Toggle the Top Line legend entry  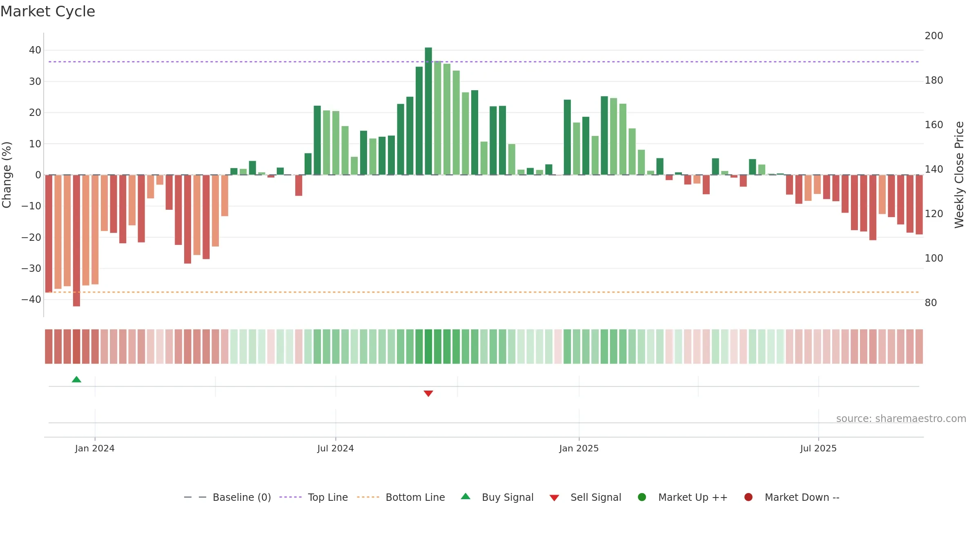point(314,497)
